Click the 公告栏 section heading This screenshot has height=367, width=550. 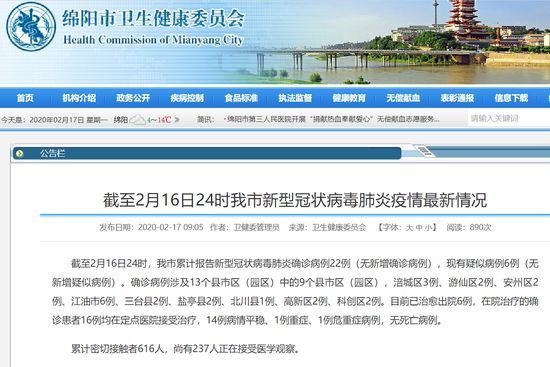point(52,153)
